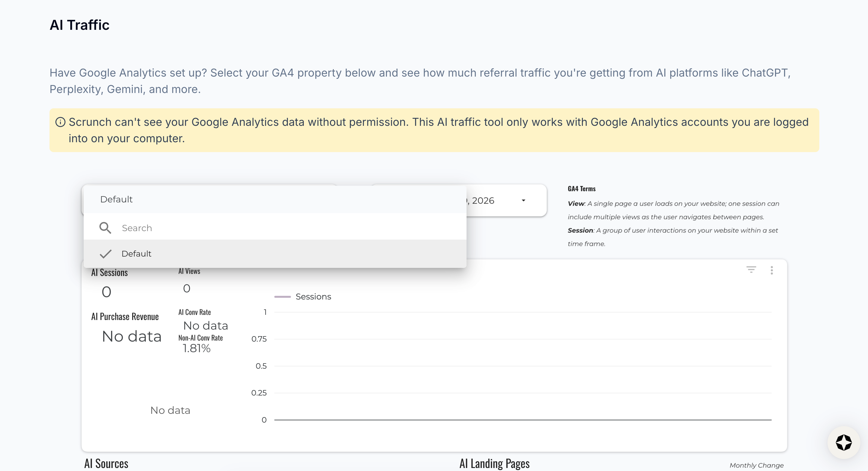Screen dimensions: 868x471
Task: Click the Monthly Change label
Action: tap(756, 465)
